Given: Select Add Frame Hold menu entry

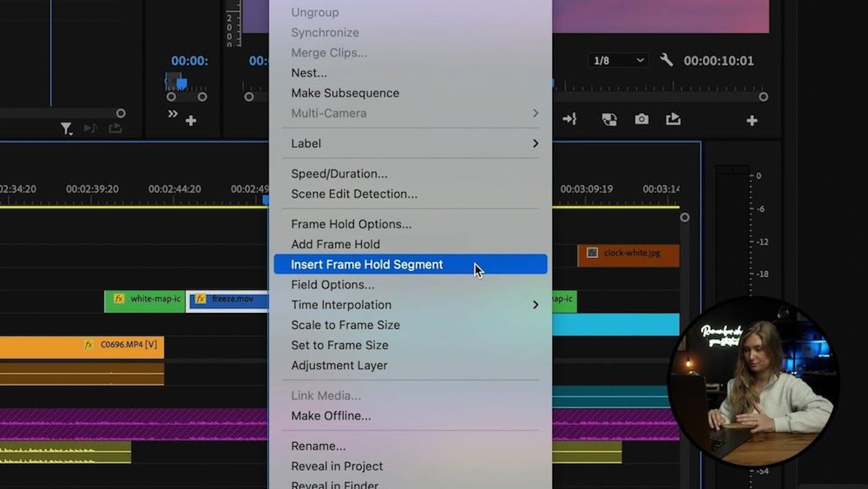Looking at the screenshot, I should pos(335,244).
